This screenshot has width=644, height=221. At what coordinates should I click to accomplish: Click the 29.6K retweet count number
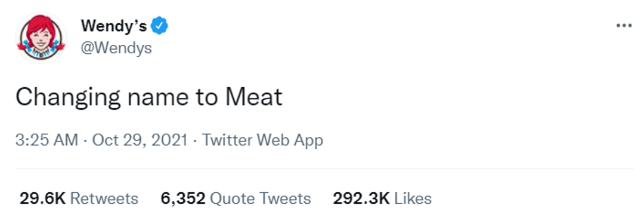pos(43,199)
